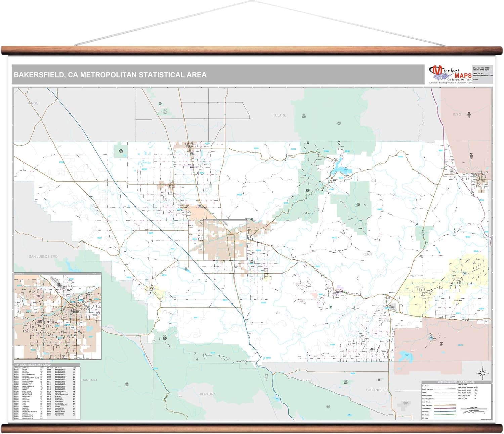Viewport: 504px width, 434px height.
Task: Click the LOS ANGELES county label
Action: coord(377,390)
